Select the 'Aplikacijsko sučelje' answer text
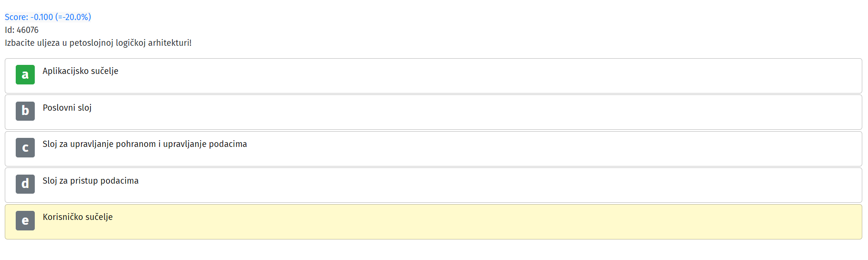Screen dimensions: 868x260 coord(81,71)
